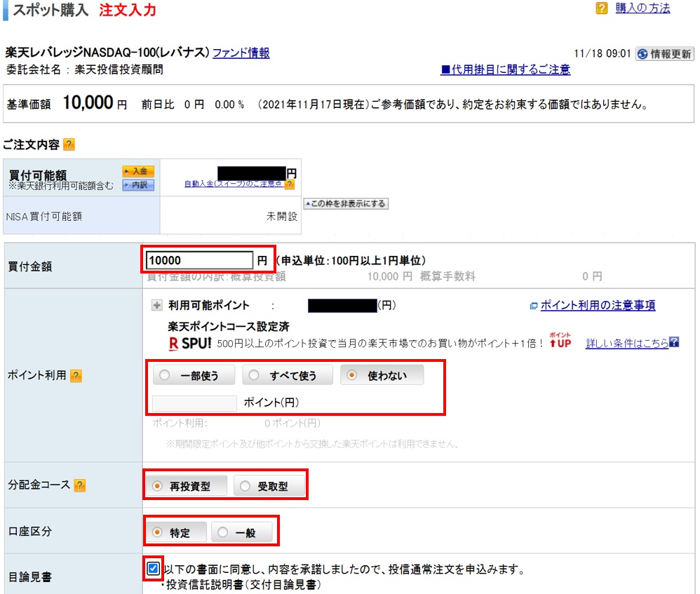Click the ポイントUP red icon
Image resolution: width=700 pixels, height=594 pixels.
(x=560, y=340)
